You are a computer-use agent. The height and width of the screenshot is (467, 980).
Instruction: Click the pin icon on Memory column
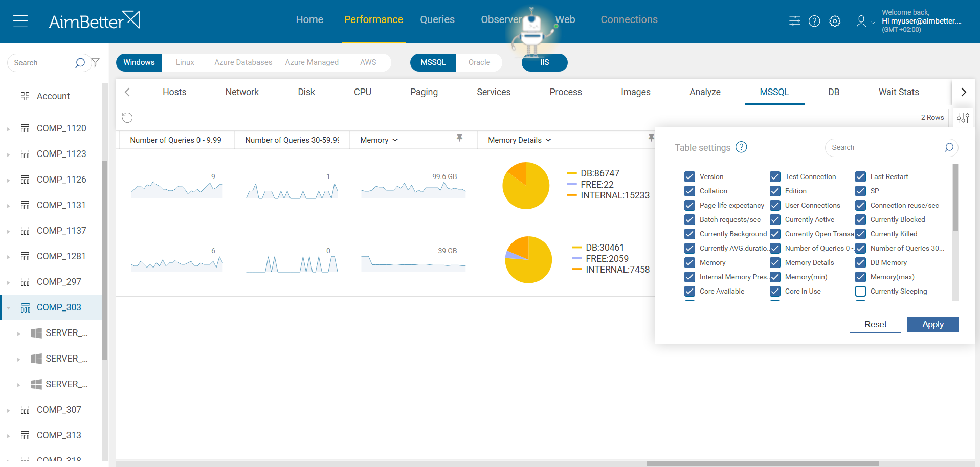pos(459,138)
